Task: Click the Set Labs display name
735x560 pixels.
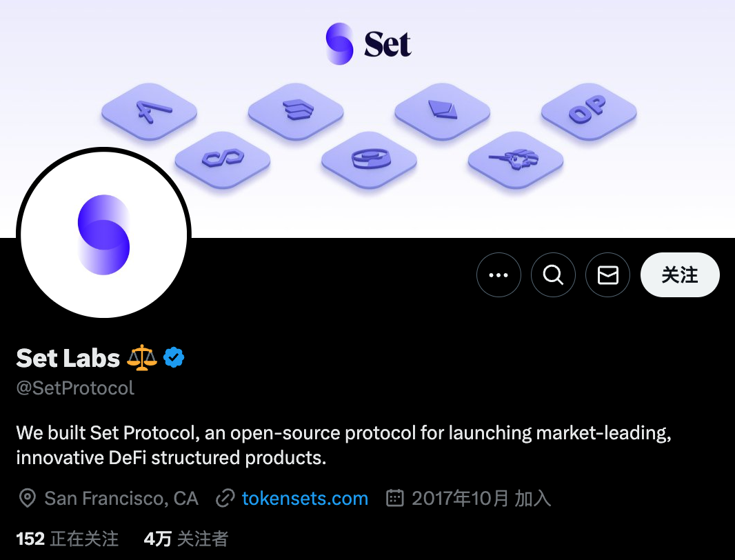Action: coord(68,357)
